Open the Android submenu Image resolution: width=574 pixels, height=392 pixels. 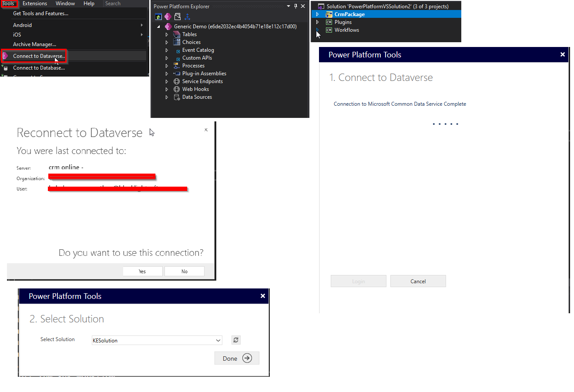(x=23, y=25)
